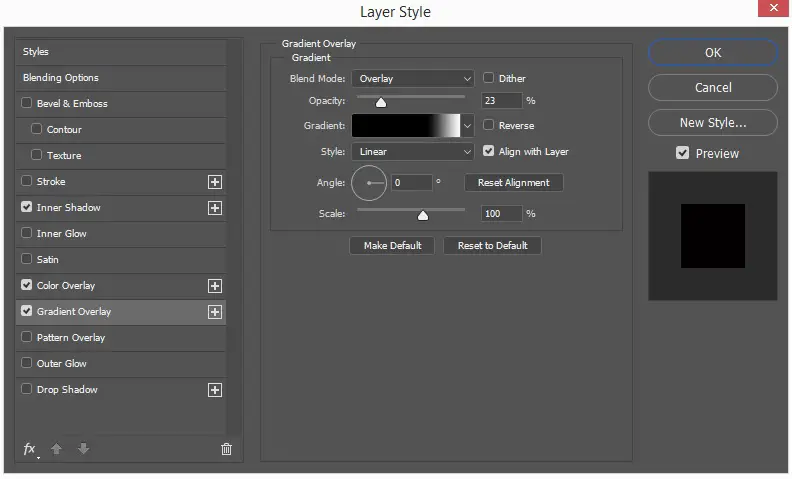This screenshot has width=792, height=479.
Task: Enable the Contour checkbox
Action: (36, 129)
